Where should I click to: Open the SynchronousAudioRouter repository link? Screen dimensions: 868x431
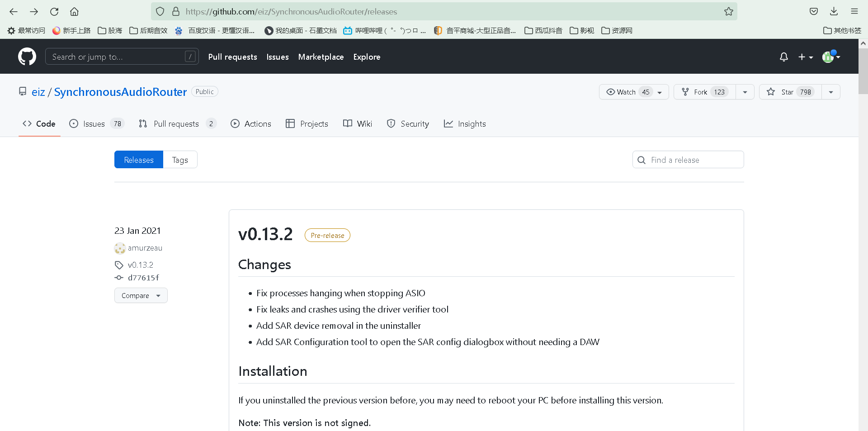120,92
